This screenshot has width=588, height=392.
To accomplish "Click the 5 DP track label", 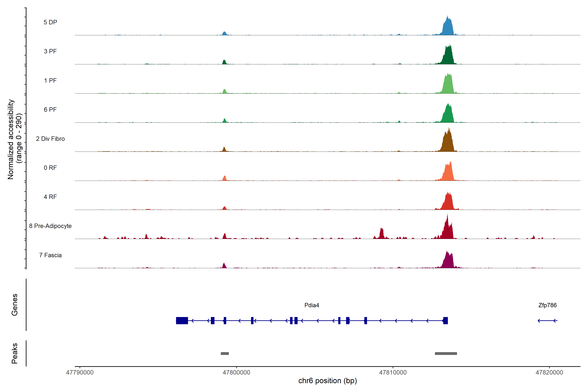I will pyautogui.click(x=50, y=22).
